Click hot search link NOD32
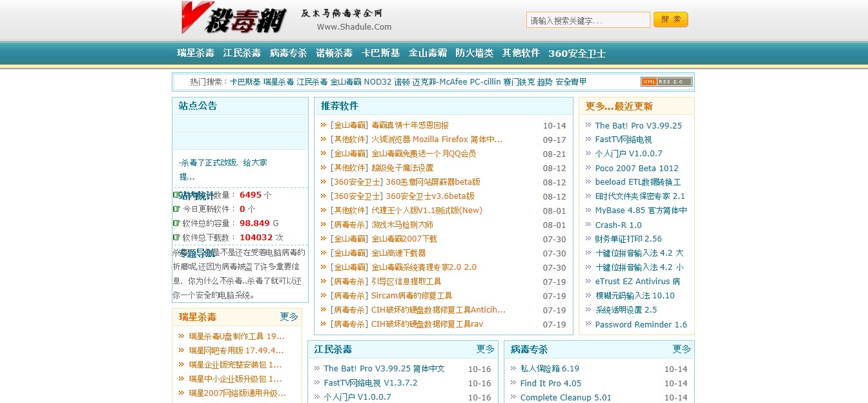 pyautogui.click(x=378, y=82)
